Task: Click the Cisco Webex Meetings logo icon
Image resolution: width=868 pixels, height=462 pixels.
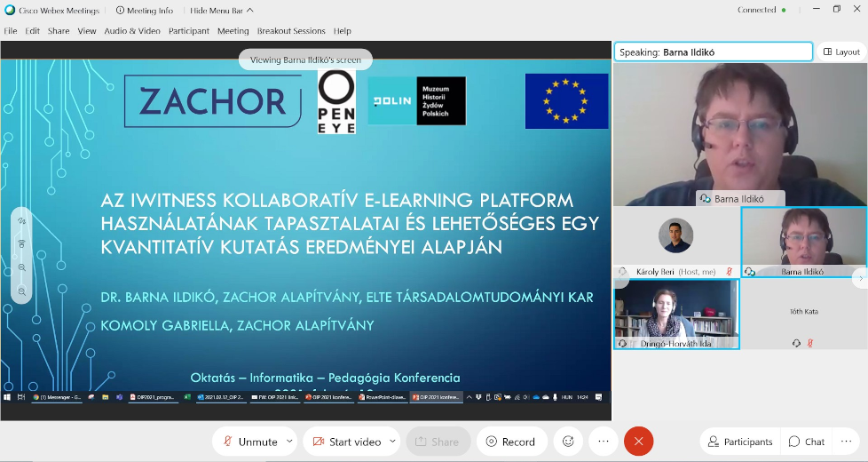Action: [x=10, y=10]
